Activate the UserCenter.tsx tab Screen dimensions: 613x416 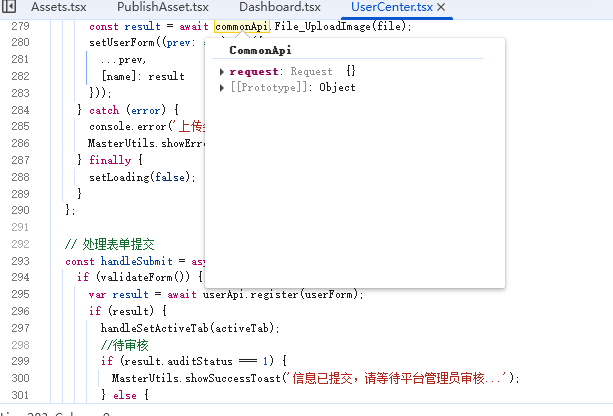(391, 8)
